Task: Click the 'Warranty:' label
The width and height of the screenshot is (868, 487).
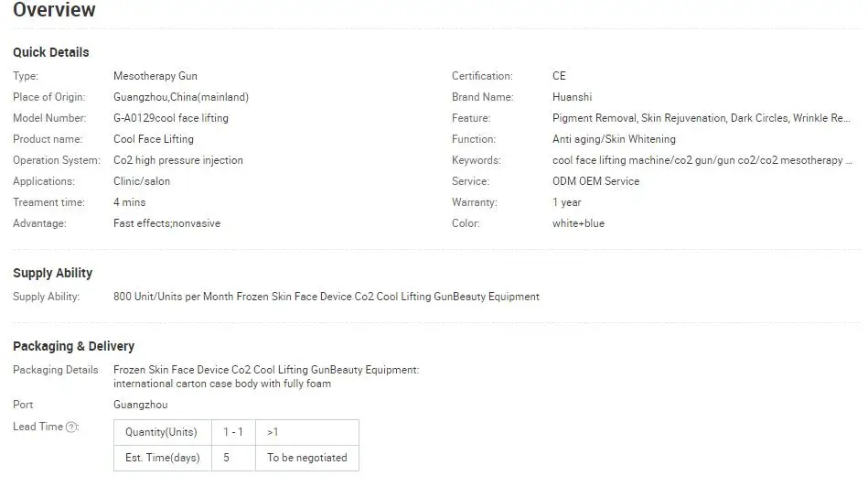Action: pyautogui.click(x=475, y=202)
